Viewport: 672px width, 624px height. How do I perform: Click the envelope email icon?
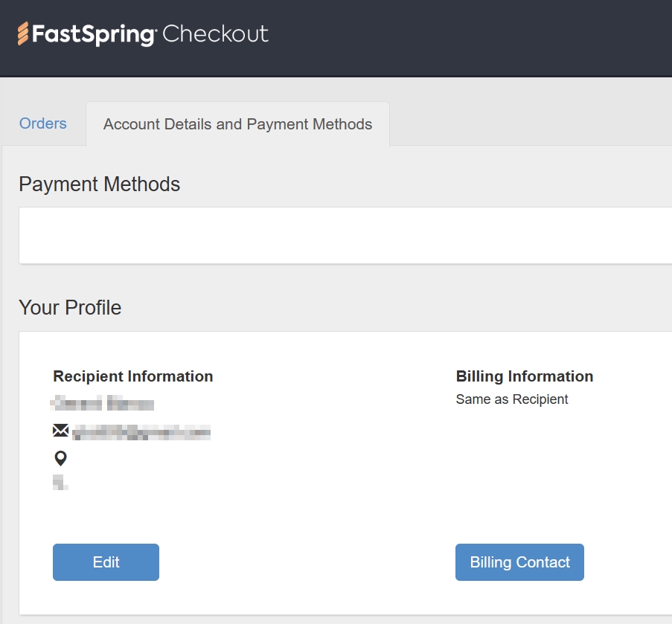coord(60,431)
